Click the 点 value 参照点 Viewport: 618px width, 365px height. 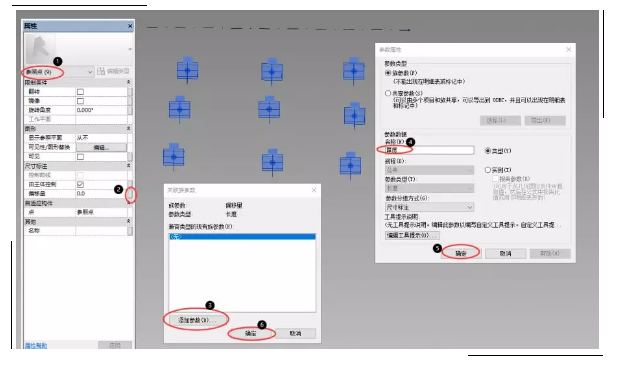(x=101, y=212)
